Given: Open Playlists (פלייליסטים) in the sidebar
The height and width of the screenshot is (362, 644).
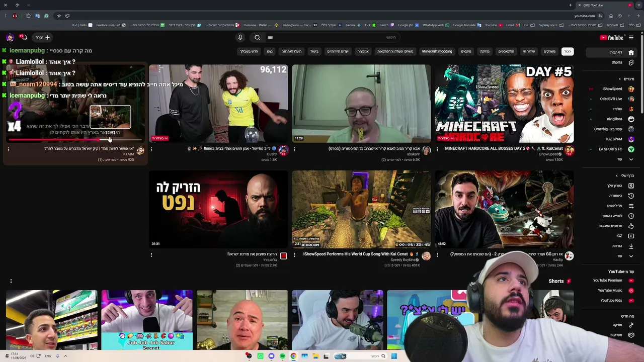Looking at the screenshot, I should [x=612, y=206].
